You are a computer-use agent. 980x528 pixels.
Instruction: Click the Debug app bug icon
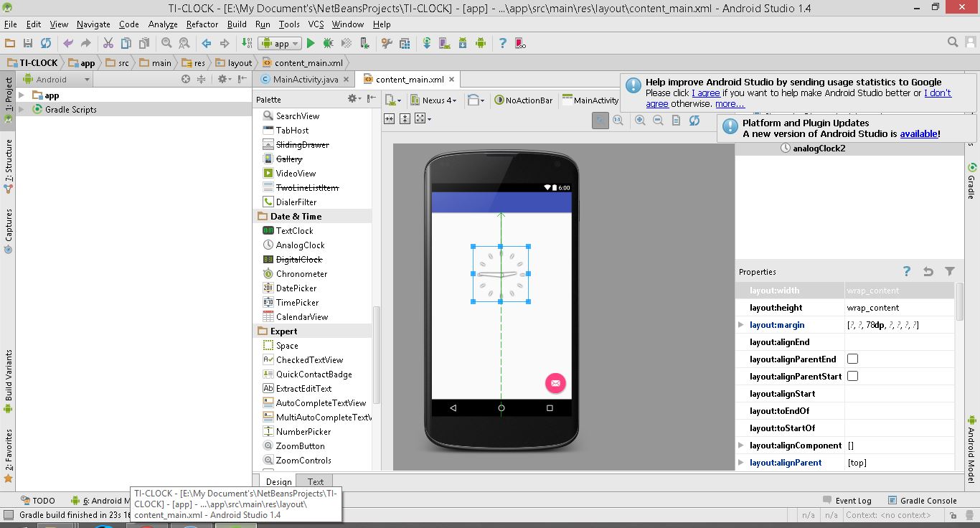[x=328, y=44]
